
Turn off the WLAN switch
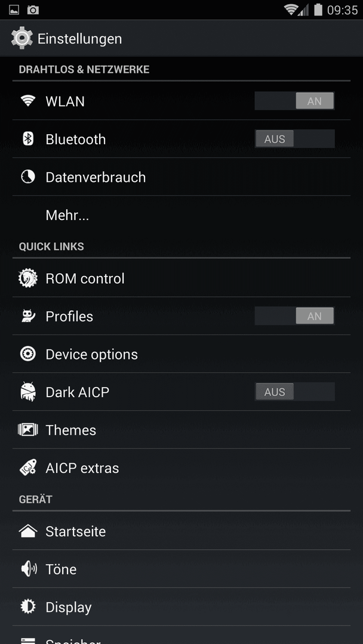pos(294,101)
